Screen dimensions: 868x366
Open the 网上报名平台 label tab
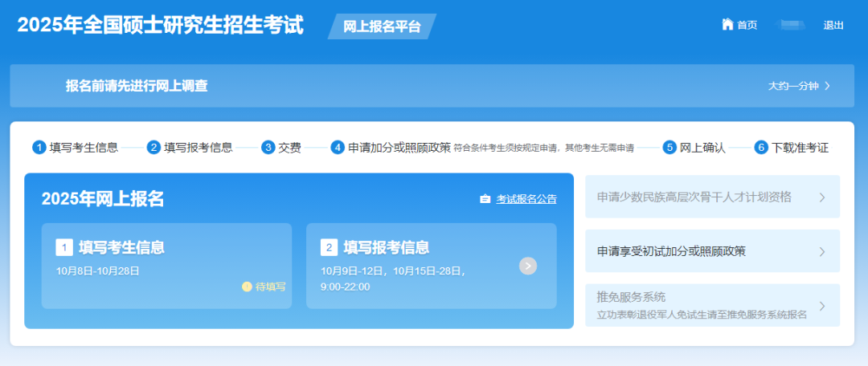[x=382, y=26]
